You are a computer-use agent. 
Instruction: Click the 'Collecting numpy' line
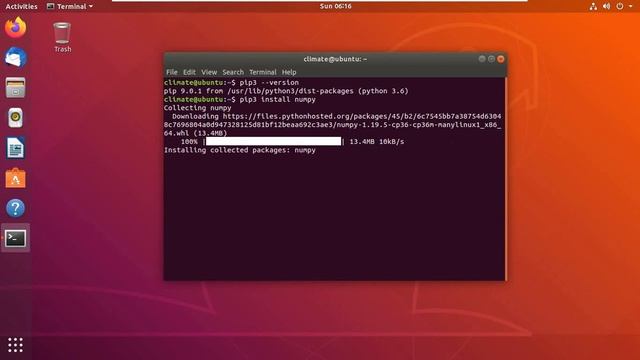(198, 108)
